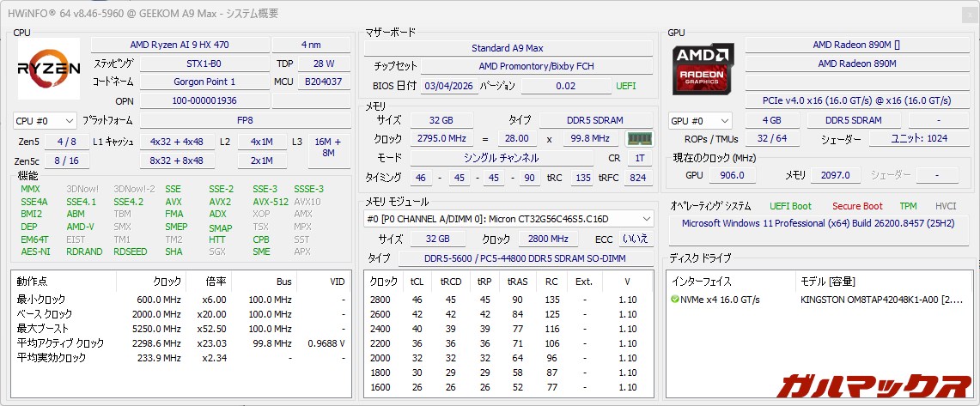Select the 2800 clock row in timing table
This screenshot has width=980, height=406.
(508, 300)
